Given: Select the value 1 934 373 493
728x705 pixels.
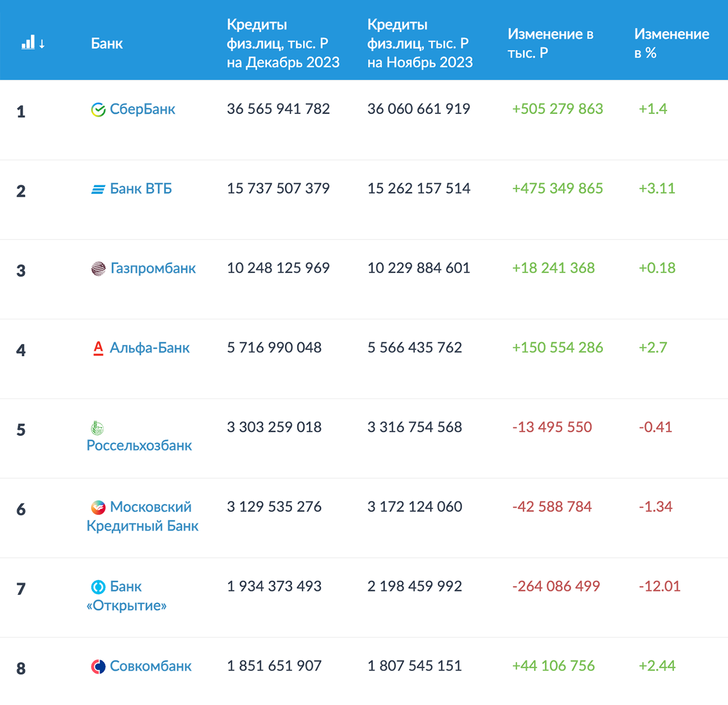Looking at the screenshot, I should [x=274, y=586].
